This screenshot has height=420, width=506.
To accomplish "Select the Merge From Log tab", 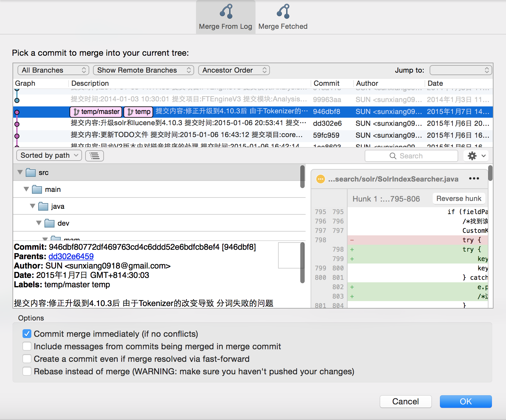I will 225,18.
